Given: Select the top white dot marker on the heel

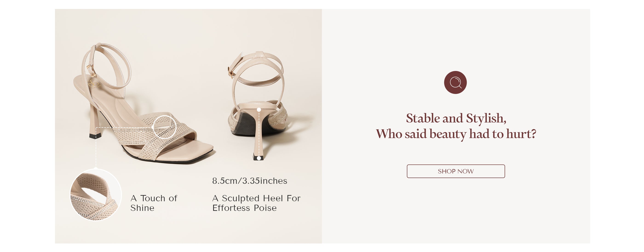Looking at the screenshot, I should pyautogui.click(x=259, y=110).
